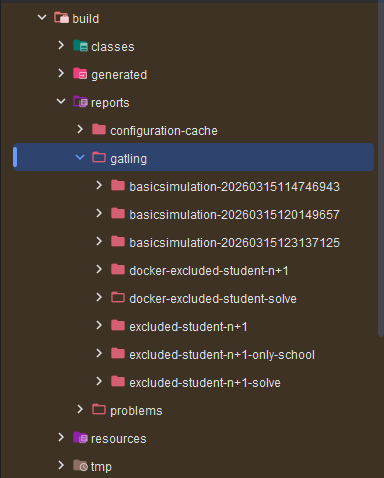Select basicsimulation-20260315123137125 entry
384x478 pixels.
pos(234,243)
